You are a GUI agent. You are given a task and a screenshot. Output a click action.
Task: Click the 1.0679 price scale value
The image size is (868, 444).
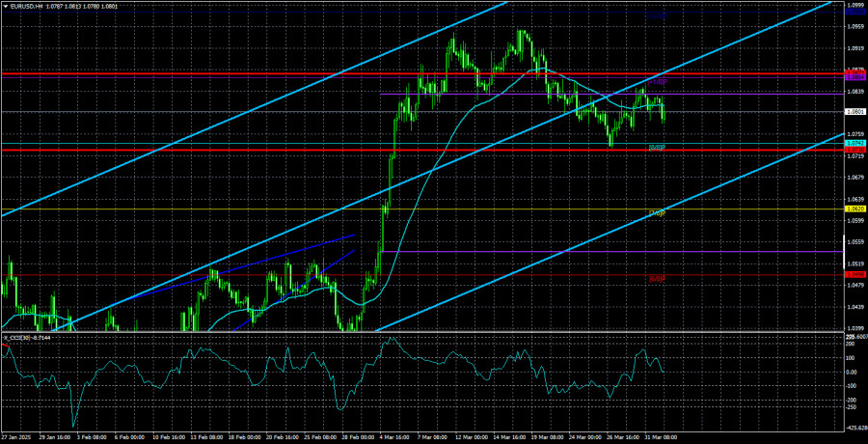click(x=855, y=178)
